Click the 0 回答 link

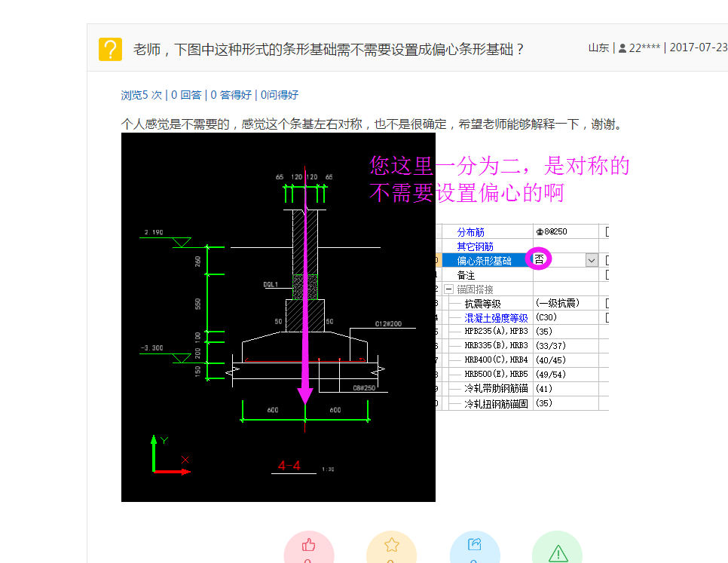click(x=186, y=95)
